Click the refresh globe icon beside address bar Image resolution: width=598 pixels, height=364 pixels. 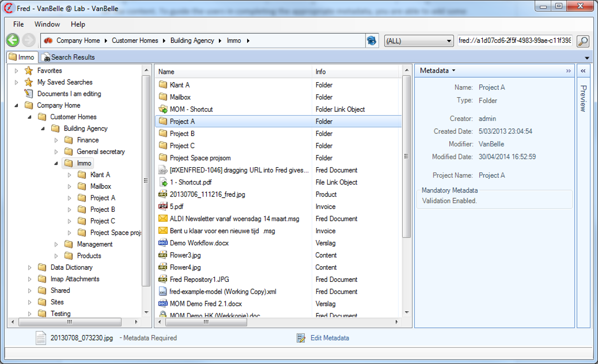[372, 41]
